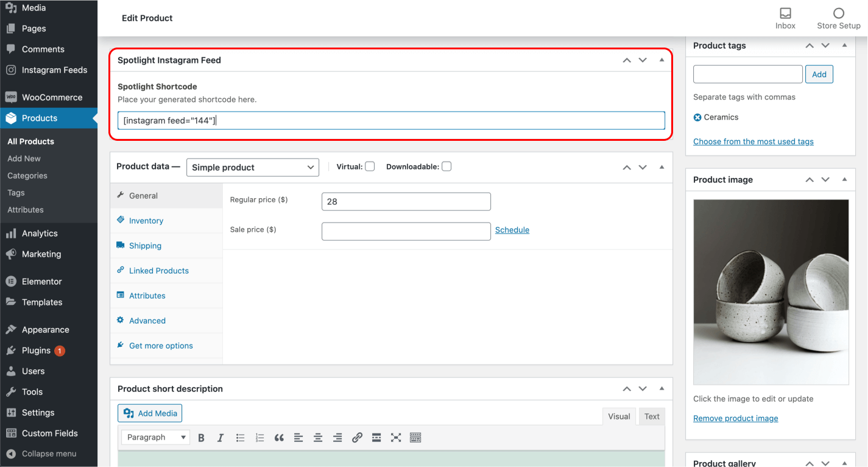The image size is (868, 467).
Task: Switch the editor to the Visual tab
Action: 619,416
